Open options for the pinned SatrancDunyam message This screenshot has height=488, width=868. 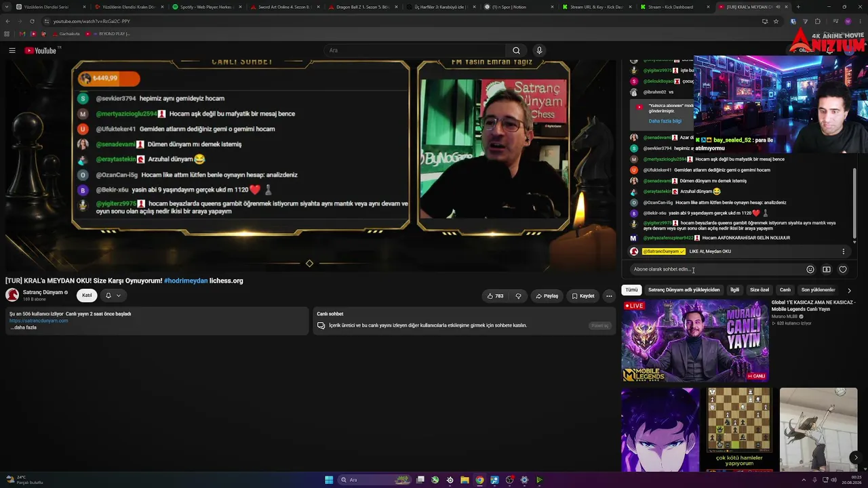point(844,251)
